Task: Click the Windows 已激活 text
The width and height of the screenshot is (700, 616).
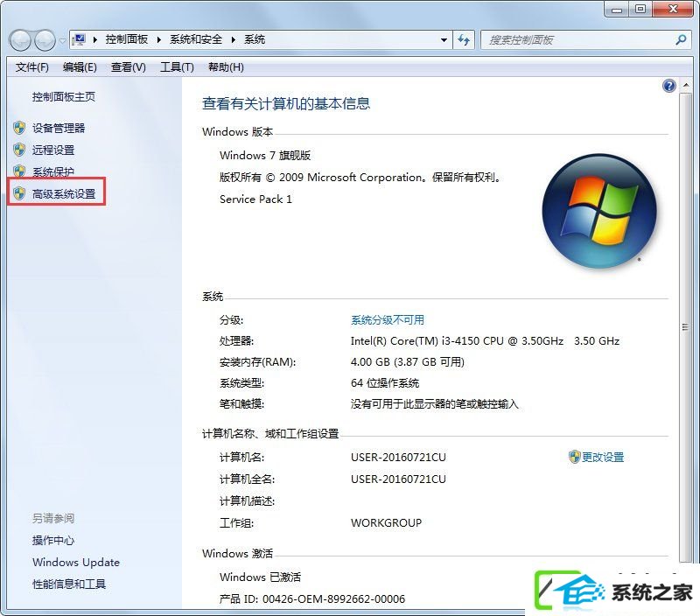Action: [260, 577]
